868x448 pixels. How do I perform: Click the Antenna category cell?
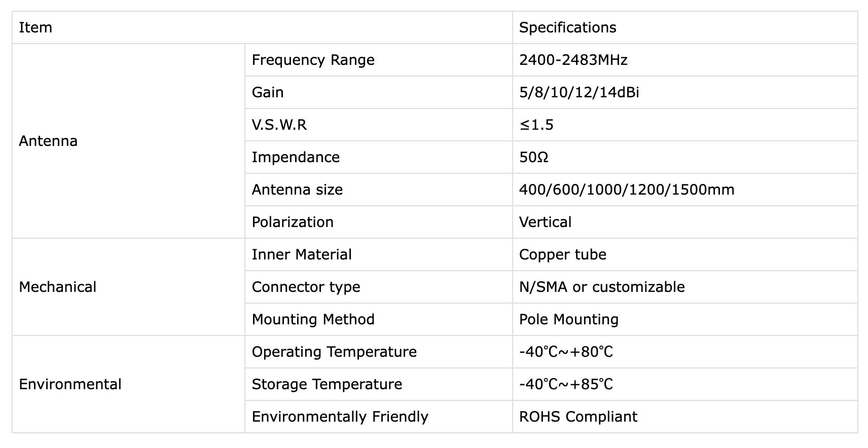click(48, 141)
